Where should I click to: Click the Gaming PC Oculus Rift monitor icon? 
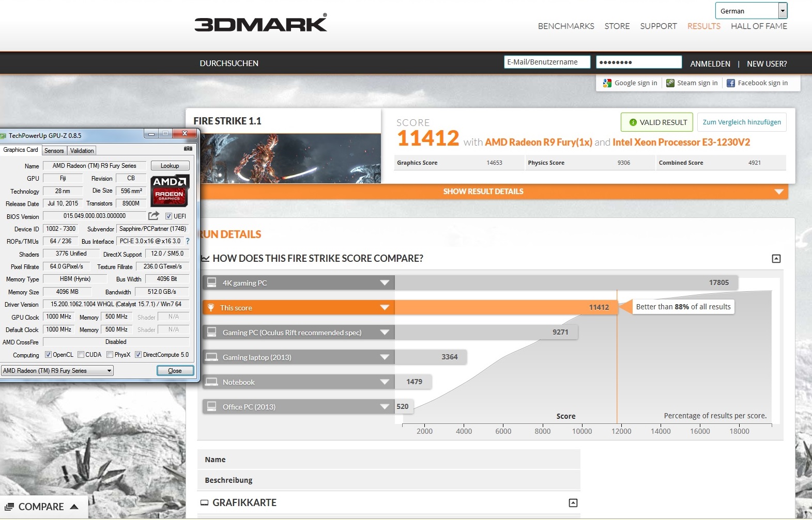pos(211,332)
